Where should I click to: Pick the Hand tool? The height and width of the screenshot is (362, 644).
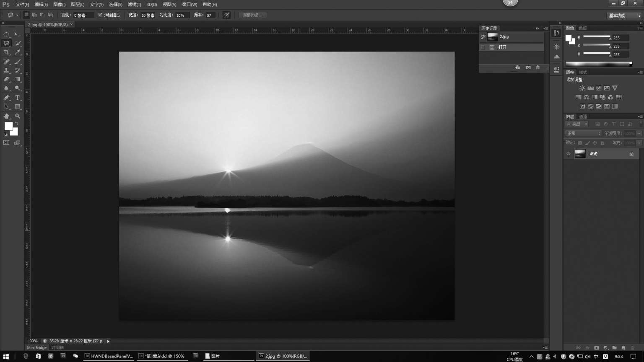click(x=6, y=116)
